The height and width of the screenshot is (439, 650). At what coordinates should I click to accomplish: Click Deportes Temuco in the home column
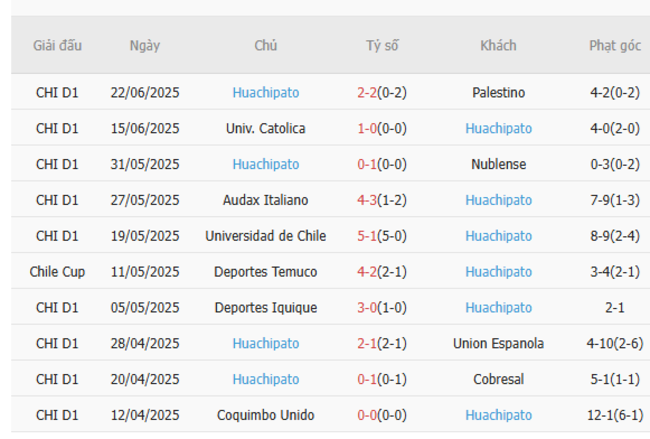coord(266,272)
